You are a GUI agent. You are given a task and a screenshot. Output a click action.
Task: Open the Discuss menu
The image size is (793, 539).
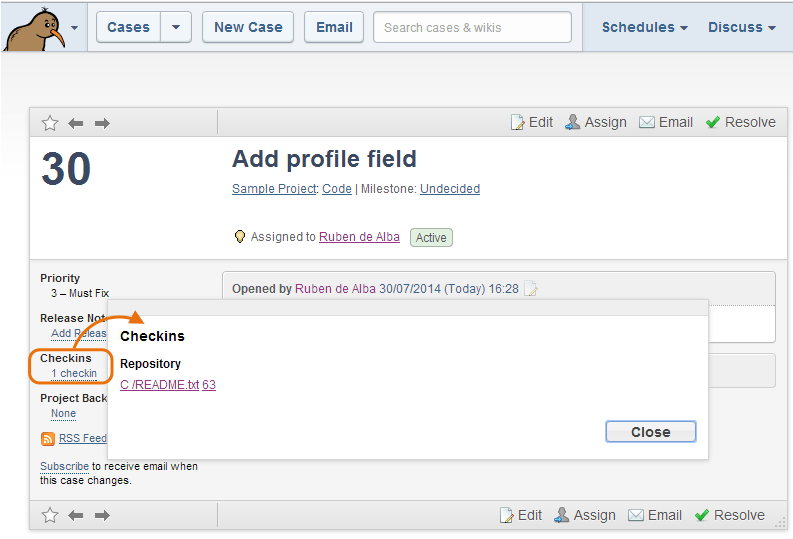[x=741, y=27]
